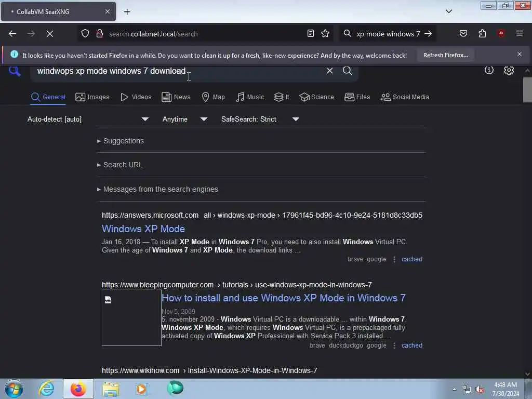Switch to the Science tab
532x399 pixels.
click(x=316, y=97)
